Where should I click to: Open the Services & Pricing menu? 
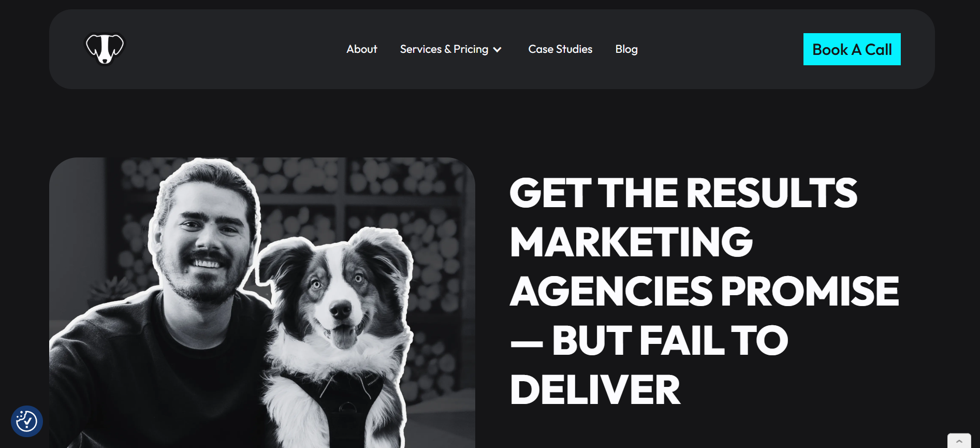click(444, 49)
